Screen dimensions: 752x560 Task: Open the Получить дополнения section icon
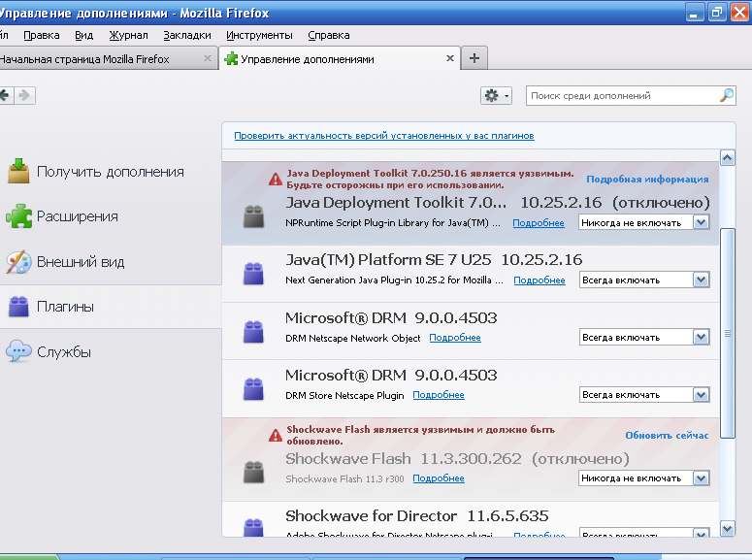click(x=18, y=171)
